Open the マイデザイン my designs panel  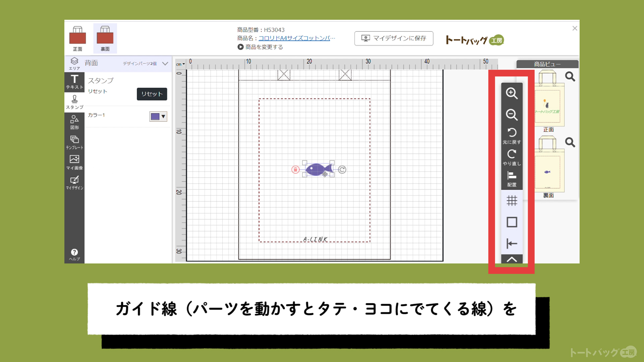coord(74,183)
